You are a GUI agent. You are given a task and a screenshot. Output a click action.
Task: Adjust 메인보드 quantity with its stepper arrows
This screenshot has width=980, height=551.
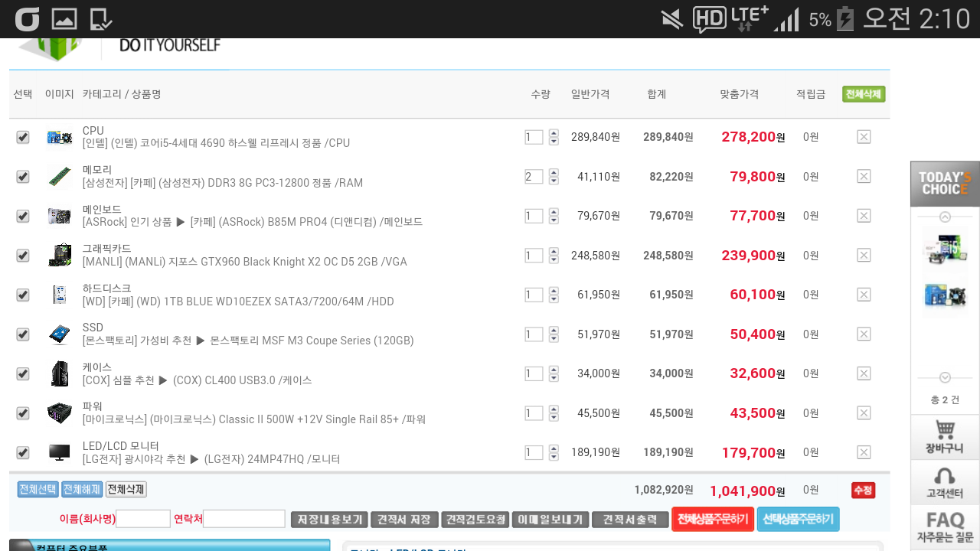pos(554,216)
